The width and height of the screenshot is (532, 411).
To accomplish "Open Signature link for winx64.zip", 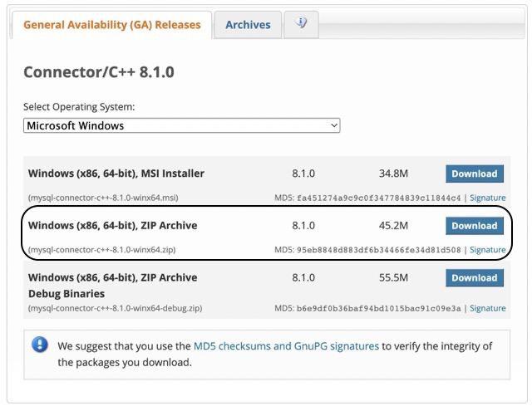I will pyautogui.click(x=487, y=249).
